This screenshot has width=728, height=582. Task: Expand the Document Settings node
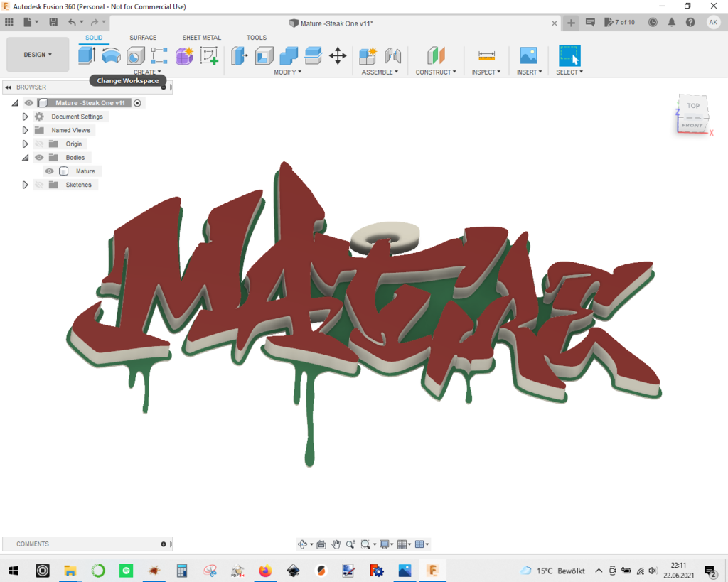click(25, 117)
